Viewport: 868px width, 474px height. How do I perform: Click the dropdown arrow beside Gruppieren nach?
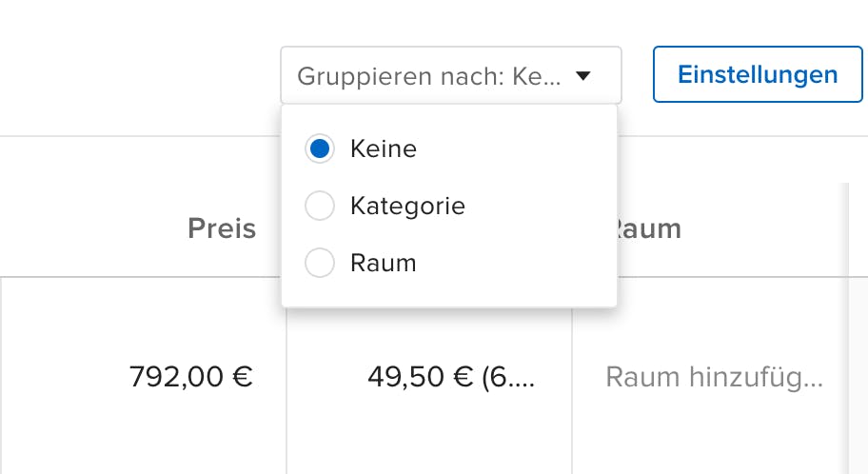click(583, 75)
